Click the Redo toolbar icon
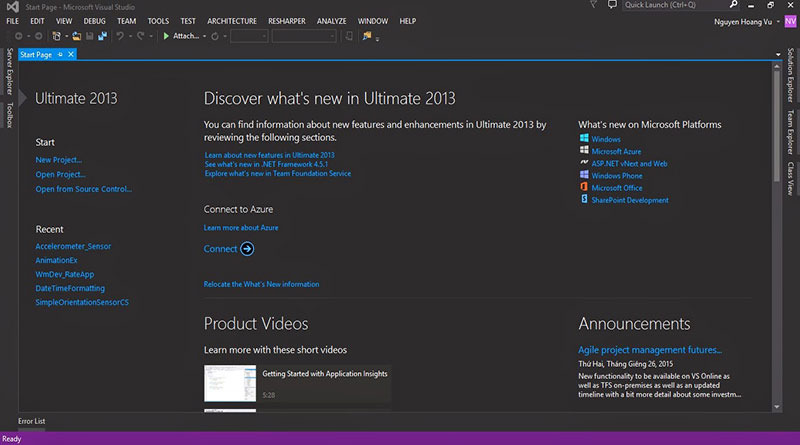Image resolution: width=800 pixels, height=445 pixels. [x=140, y=36]
